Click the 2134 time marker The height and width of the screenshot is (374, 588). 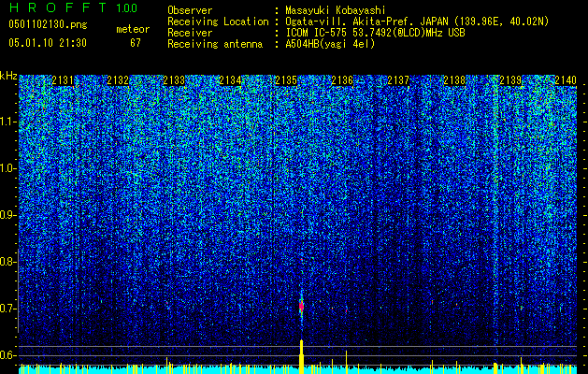tap(230, 80)
